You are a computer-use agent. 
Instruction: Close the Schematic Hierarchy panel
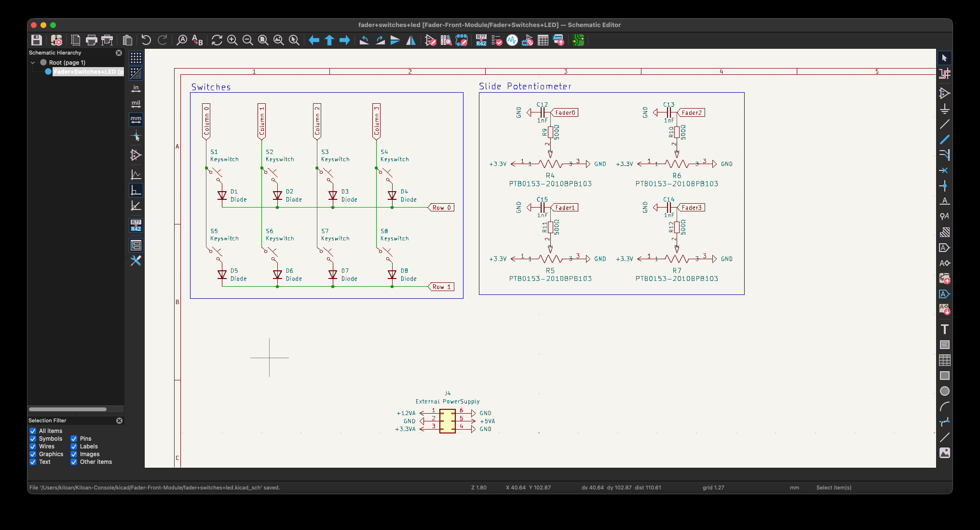tap(119, 53)
